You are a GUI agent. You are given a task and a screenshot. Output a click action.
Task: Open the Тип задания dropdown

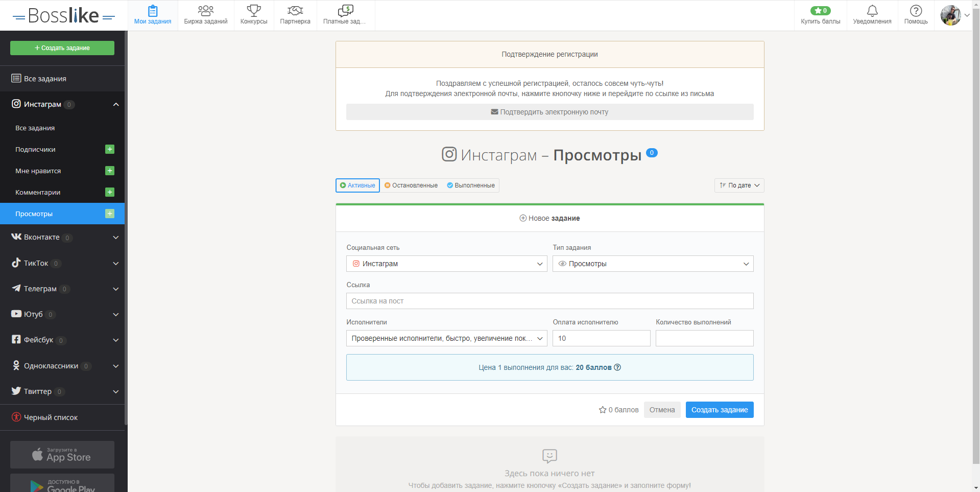tap(653, 264)
